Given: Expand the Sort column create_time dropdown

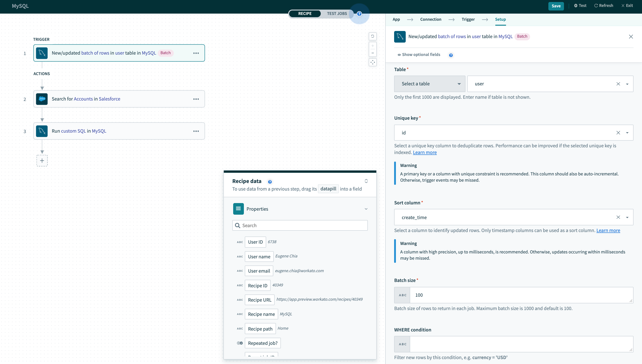Looking at the screenshot, I should click(627, 218).
